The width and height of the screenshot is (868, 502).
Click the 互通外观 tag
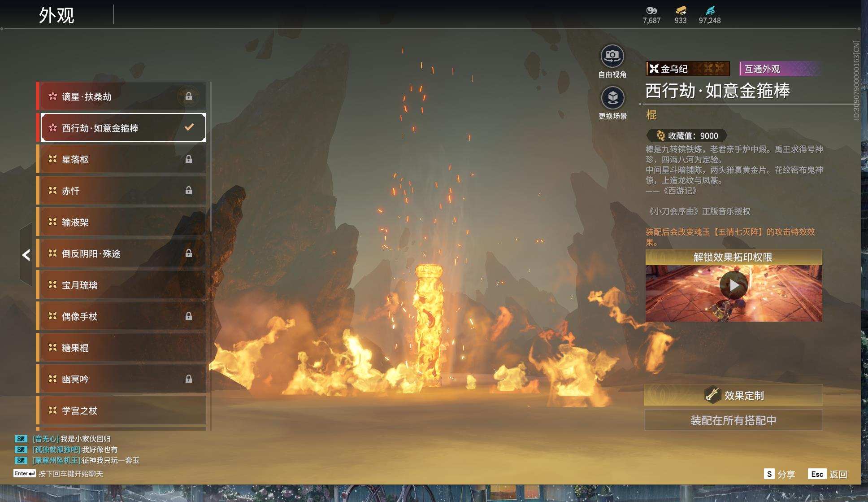pos(780,69)
